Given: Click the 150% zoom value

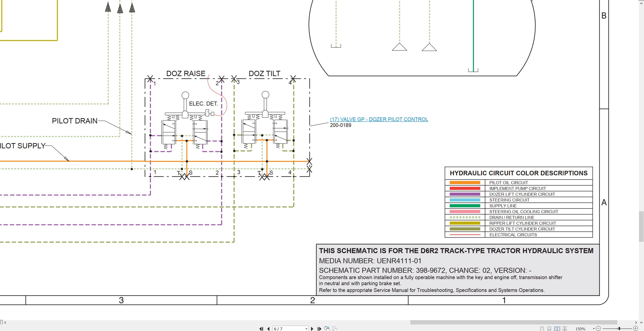Looking at the screenshot, I should (580, 329).
